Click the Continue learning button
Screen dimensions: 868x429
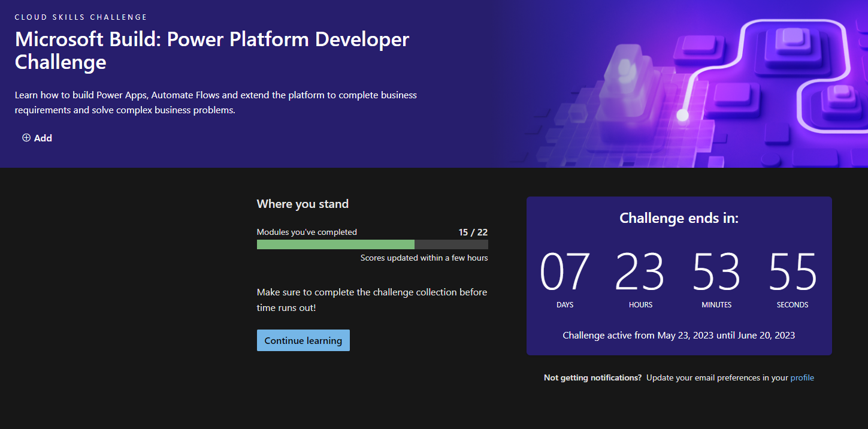[303, 340]
